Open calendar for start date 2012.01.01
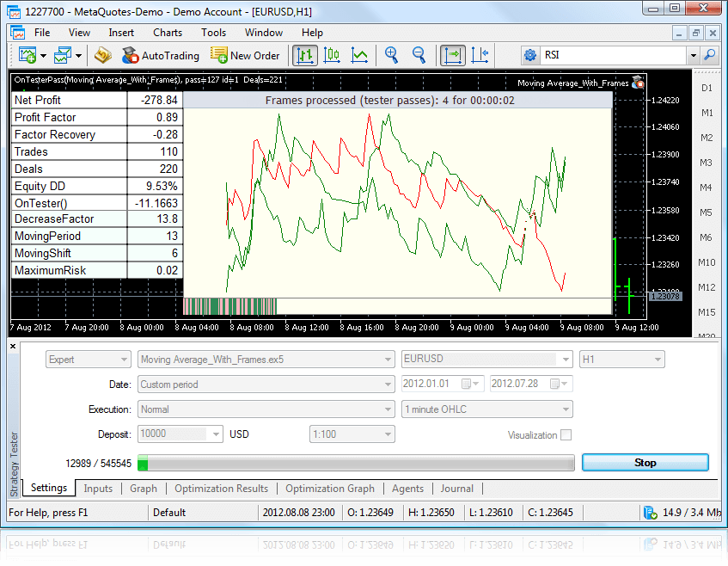This screenshot has height=566, width=728. pos(469,384)
